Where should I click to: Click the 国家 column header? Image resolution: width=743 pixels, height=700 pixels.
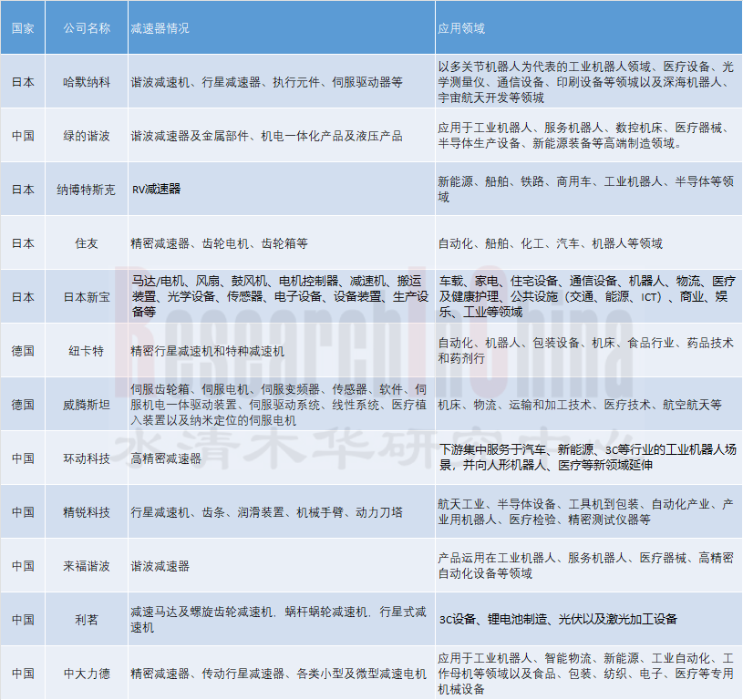(23, 28)
